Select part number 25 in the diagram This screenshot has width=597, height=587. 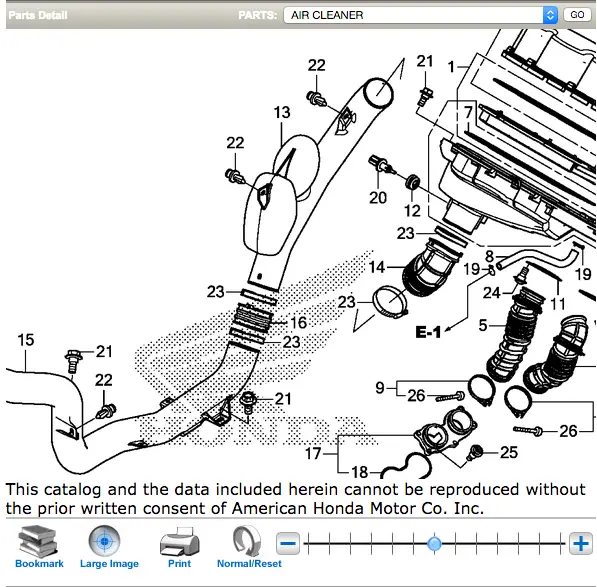point(509,452)
